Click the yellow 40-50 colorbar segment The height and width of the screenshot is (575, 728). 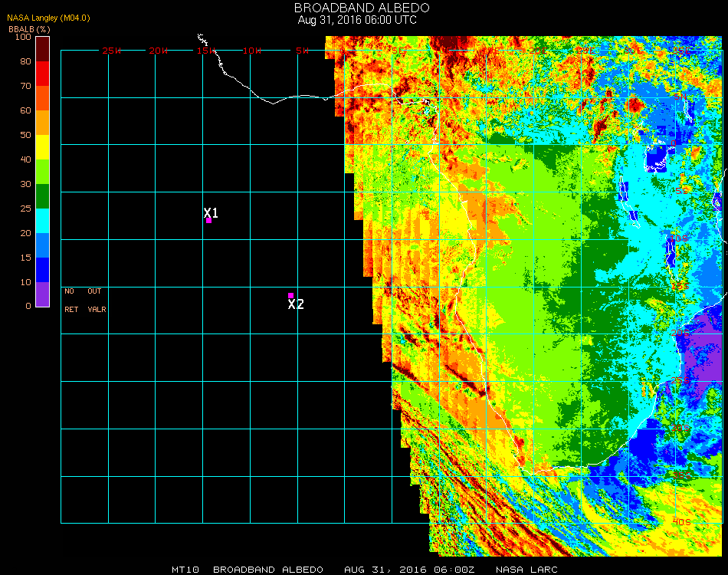[x=42, y=146]
